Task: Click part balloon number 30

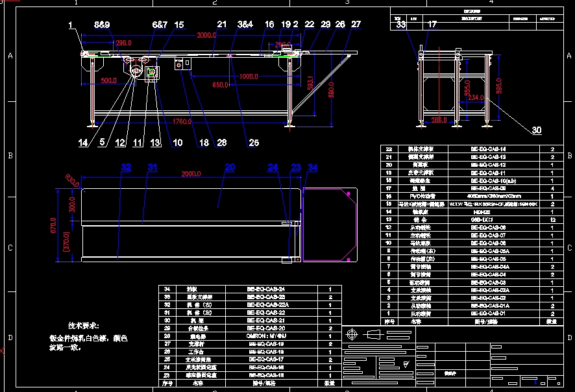Action: (x=537, y=130)
